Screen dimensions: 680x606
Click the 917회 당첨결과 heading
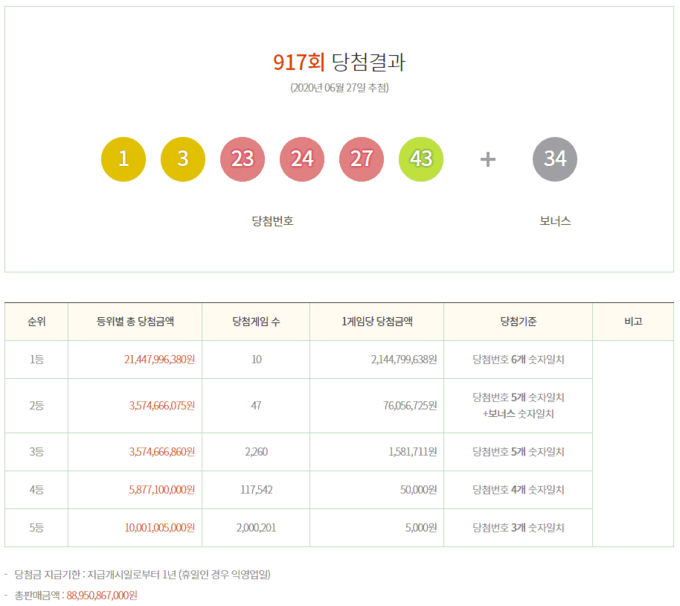339,62
